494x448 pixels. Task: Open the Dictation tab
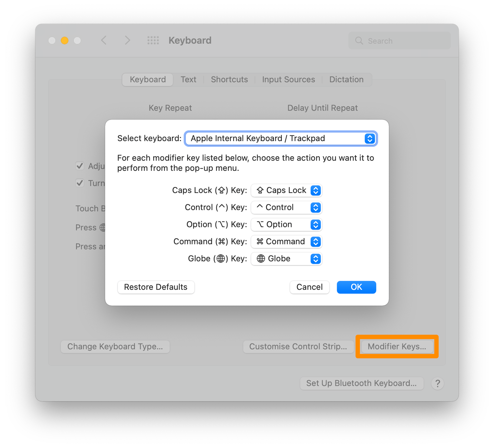click(x=346, y=79)
